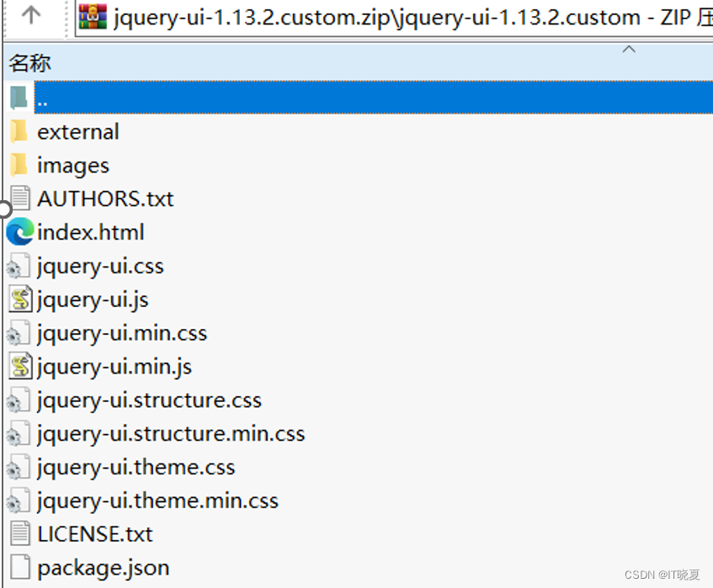This screenshot has width=713, height=588.
Task: Click the images folder icon
Action: [x=19, y=165]
